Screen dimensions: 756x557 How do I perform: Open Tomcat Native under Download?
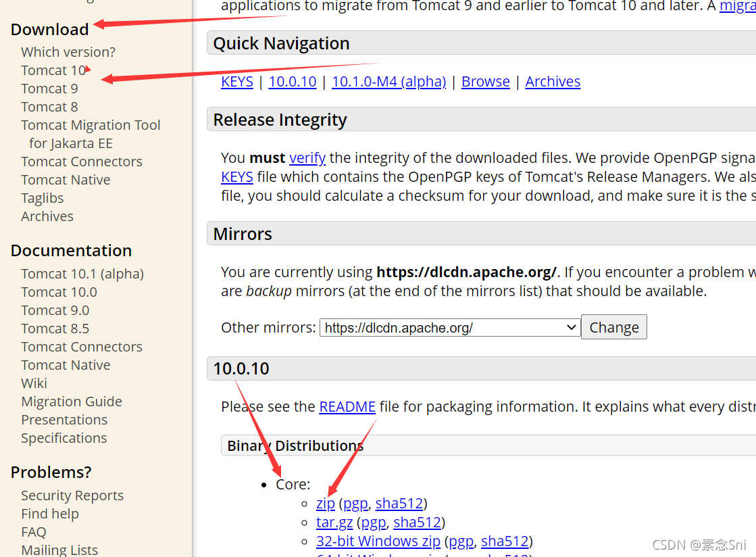[x=66, y=180]
